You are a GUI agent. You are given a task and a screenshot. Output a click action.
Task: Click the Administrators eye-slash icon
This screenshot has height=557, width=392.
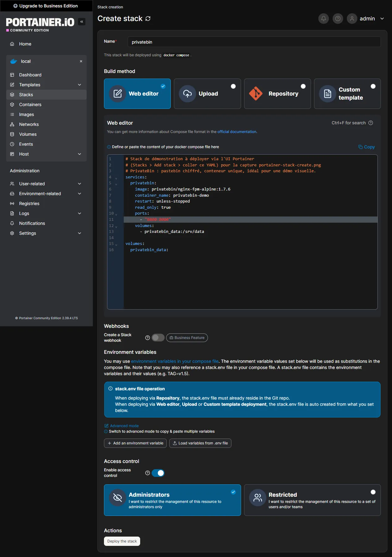(x=118, y=498)
